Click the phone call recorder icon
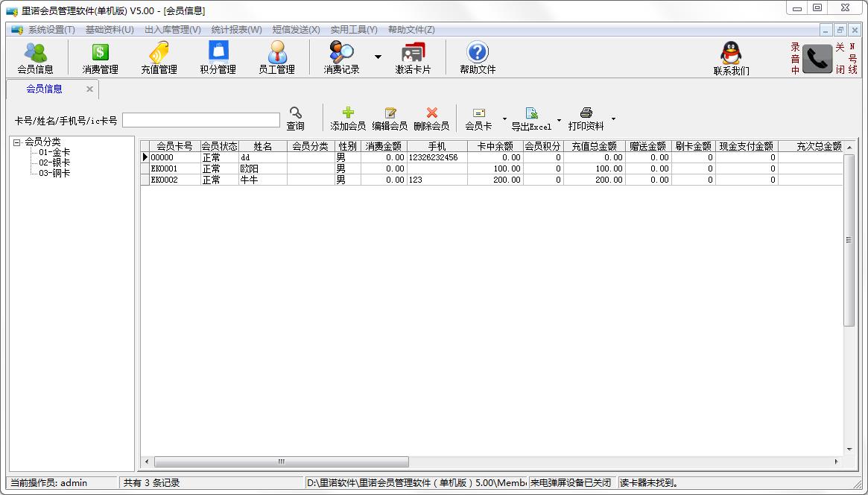 817,59
